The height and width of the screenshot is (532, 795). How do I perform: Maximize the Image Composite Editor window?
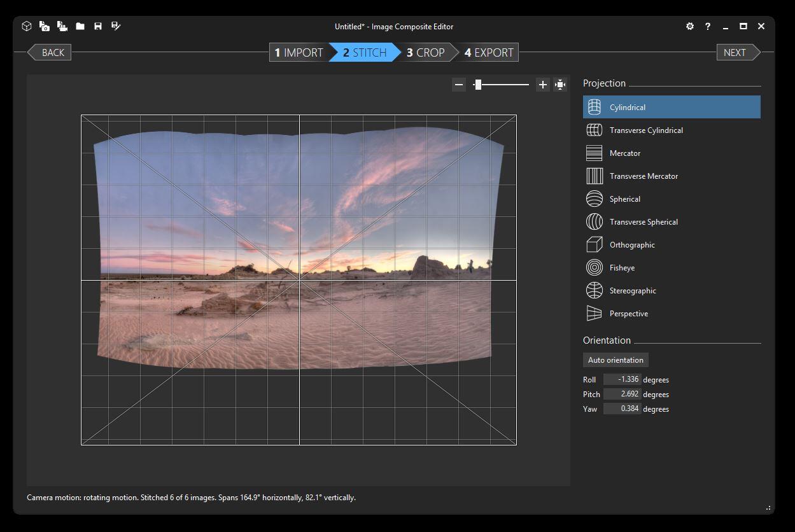[743, 26]
